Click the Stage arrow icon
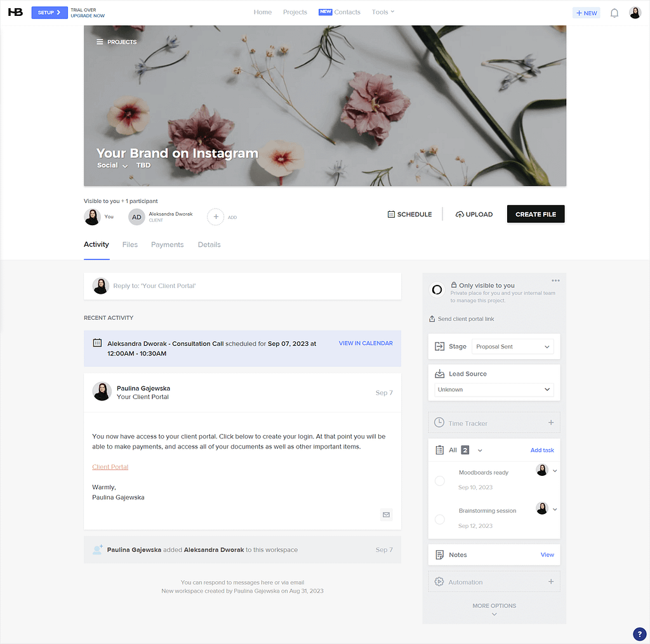Image resolution: width=650 pixels, height=644 pixels. click(x=439, y=346)
